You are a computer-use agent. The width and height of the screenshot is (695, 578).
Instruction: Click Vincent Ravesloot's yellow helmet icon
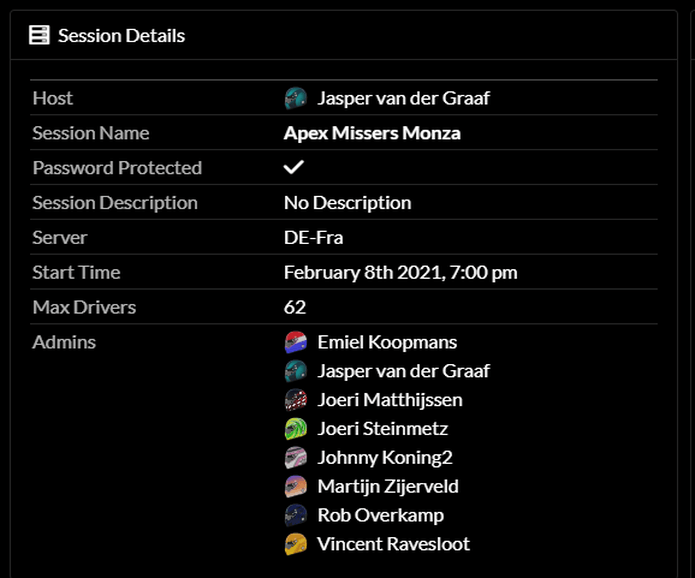296,544
